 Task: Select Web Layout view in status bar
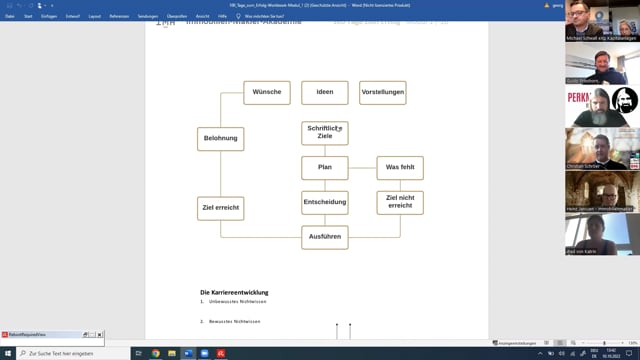(x=573, y=343)
